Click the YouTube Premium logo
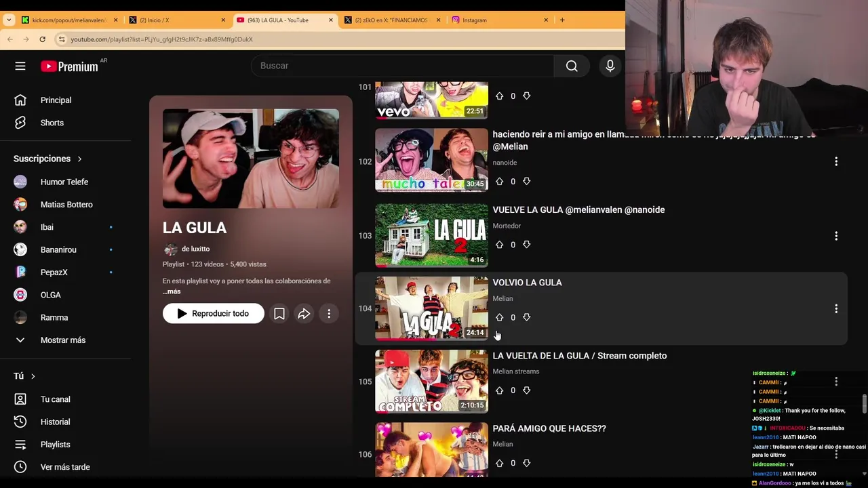The height and width of the screenshot is (488, 868). [x=69, y=66]
